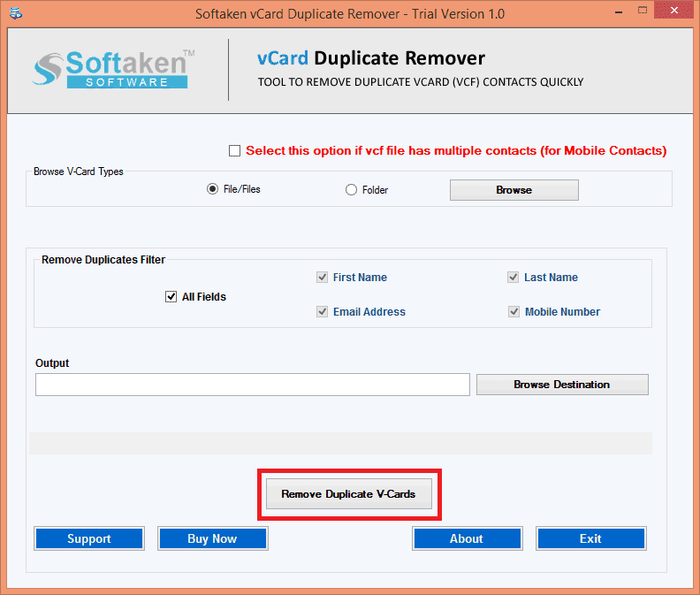Click the Exit button
This screenshot has width=700, height=595.
(x=590, y=538)
